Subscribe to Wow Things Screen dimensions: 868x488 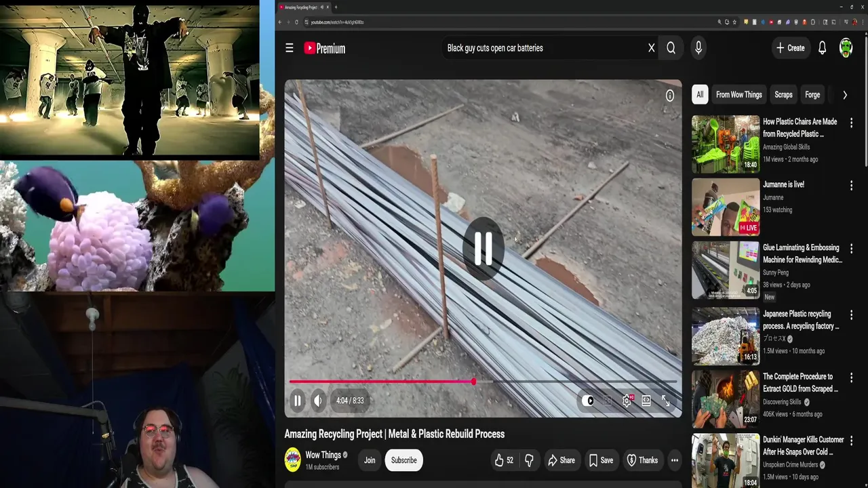(x=403, y=460)
